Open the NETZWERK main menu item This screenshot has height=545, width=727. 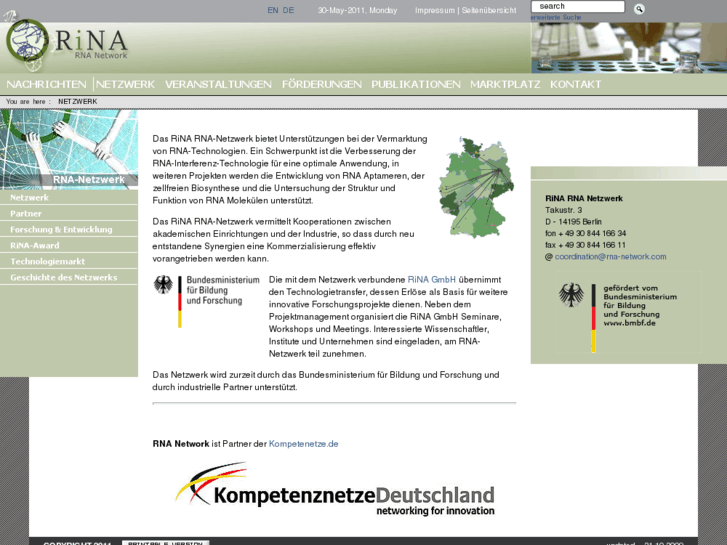(125, 84)
